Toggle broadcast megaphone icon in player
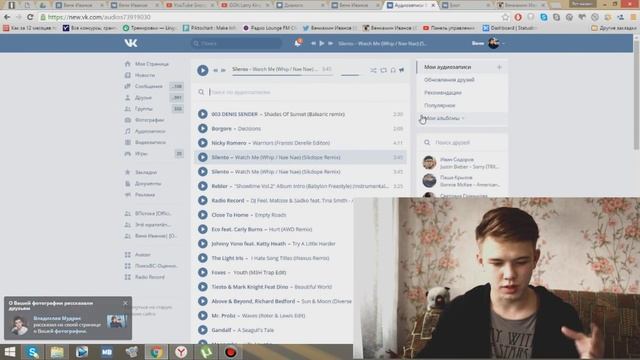The width and height of the screenshot is (640, 360). tap(402, 70)
